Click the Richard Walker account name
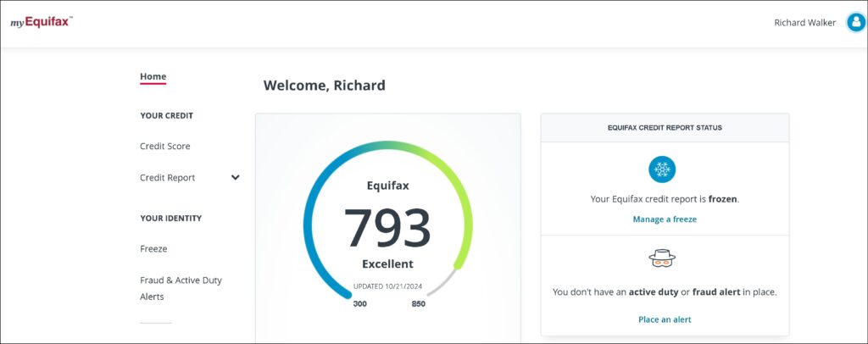 pyautogui.click(x=804, y=23)
